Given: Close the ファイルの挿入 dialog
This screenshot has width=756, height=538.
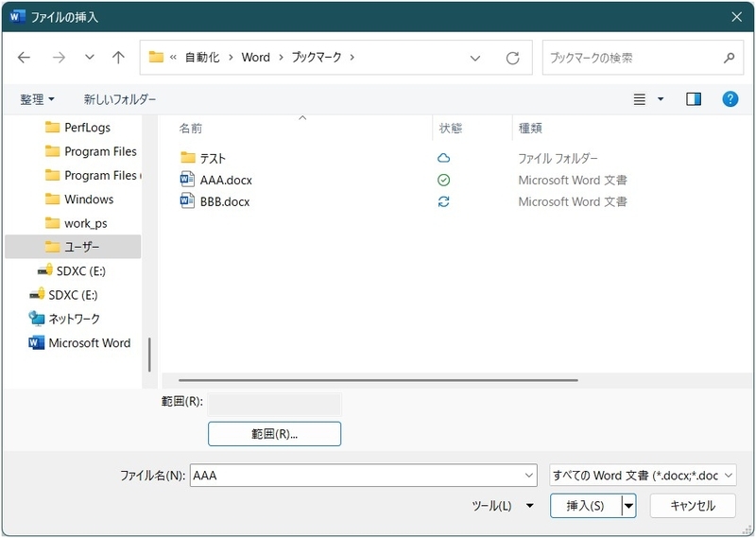Looking at the screenshot, I should (736, 17).
